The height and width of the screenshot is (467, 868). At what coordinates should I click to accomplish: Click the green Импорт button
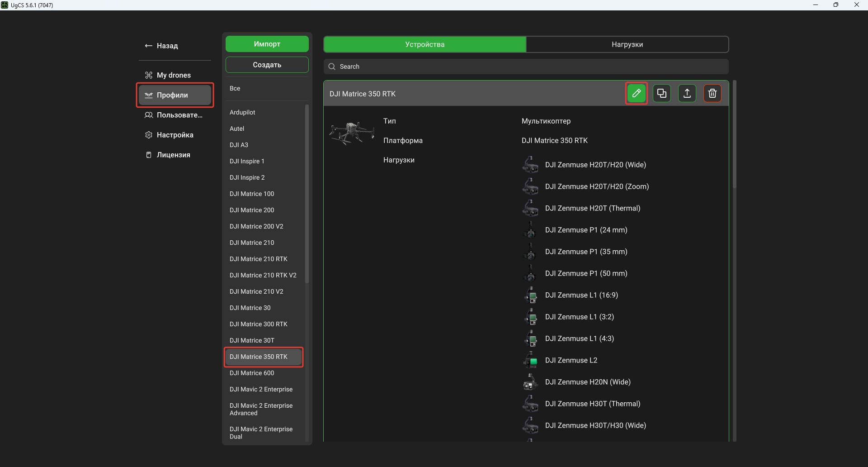click(267, 44)
